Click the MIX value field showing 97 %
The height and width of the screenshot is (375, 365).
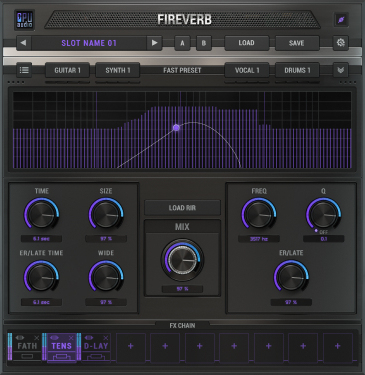(x=182, y=289)
